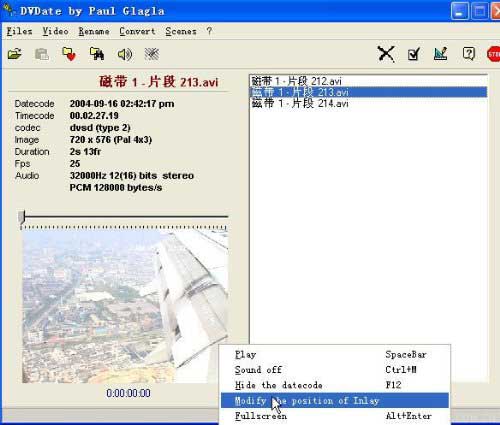
Task: Minimize the DVDate window
Action: 460,11
